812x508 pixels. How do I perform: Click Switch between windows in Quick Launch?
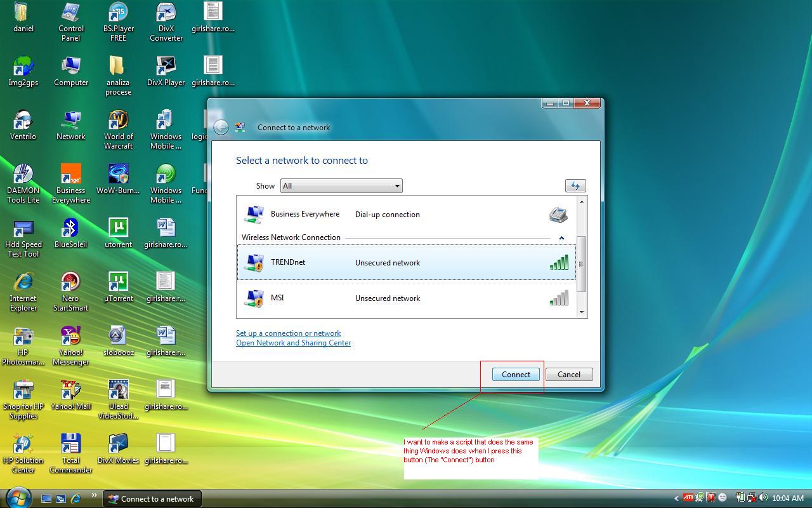[61, 498]
